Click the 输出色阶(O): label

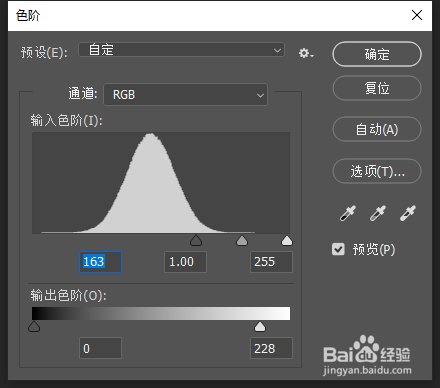tap(68, 295)
